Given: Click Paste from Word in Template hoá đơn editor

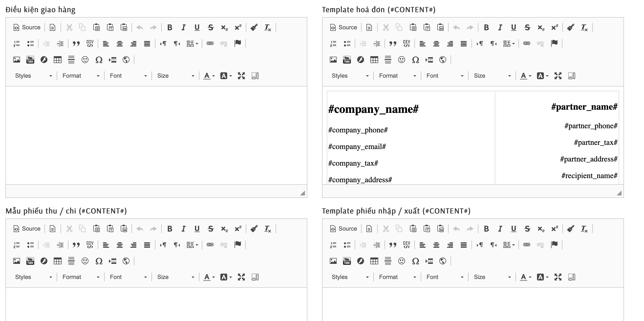Looking at the screenshot, I should [x=440, y=27].
